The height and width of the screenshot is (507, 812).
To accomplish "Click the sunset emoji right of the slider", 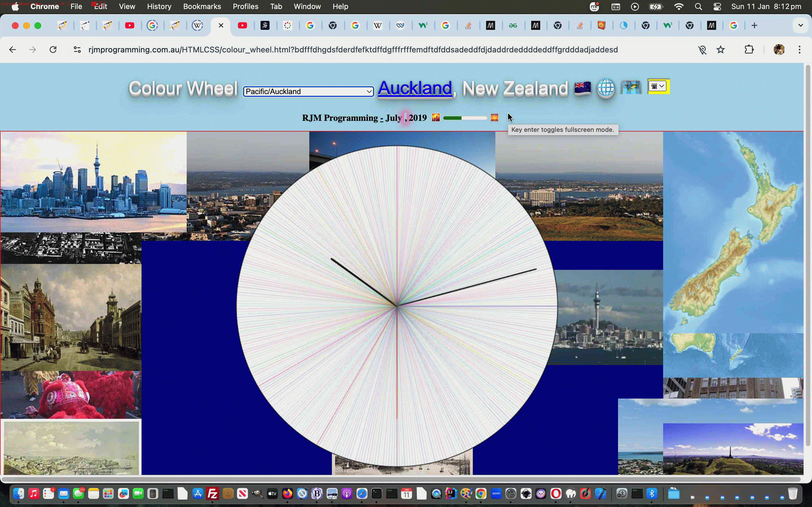I will pyautogui.click(x=494, y=118).
